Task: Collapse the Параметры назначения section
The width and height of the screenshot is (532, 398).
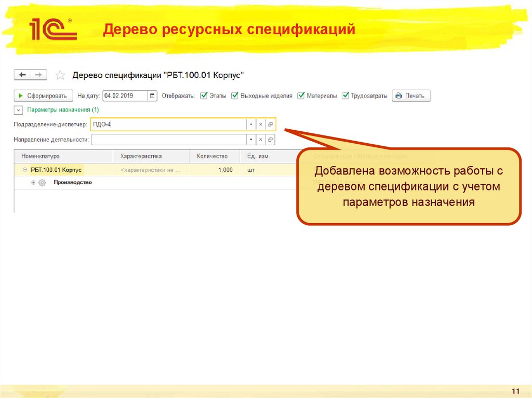Action: pos(18,110)
